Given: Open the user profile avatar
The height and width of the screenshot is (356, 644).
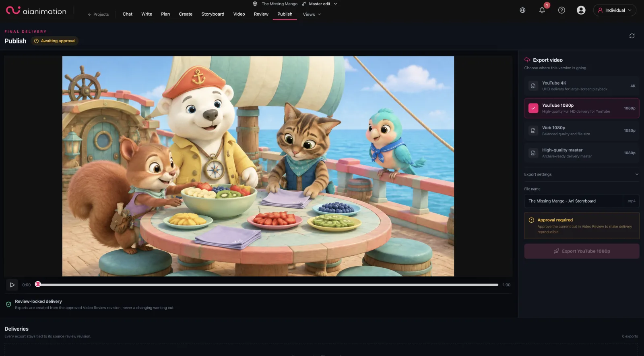Looking at the screenshot, I should pos(581,10).
